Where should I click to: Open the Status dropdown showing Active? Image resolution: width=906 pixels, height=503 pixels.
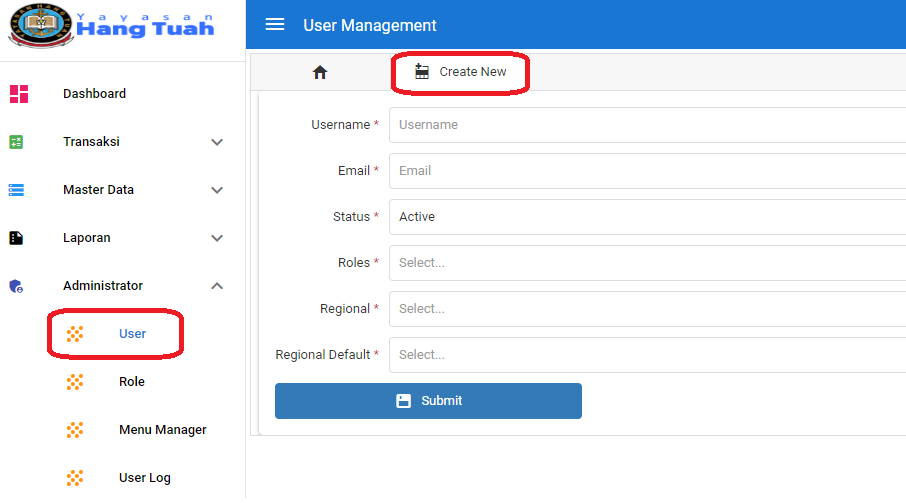[x=646, y=217]
